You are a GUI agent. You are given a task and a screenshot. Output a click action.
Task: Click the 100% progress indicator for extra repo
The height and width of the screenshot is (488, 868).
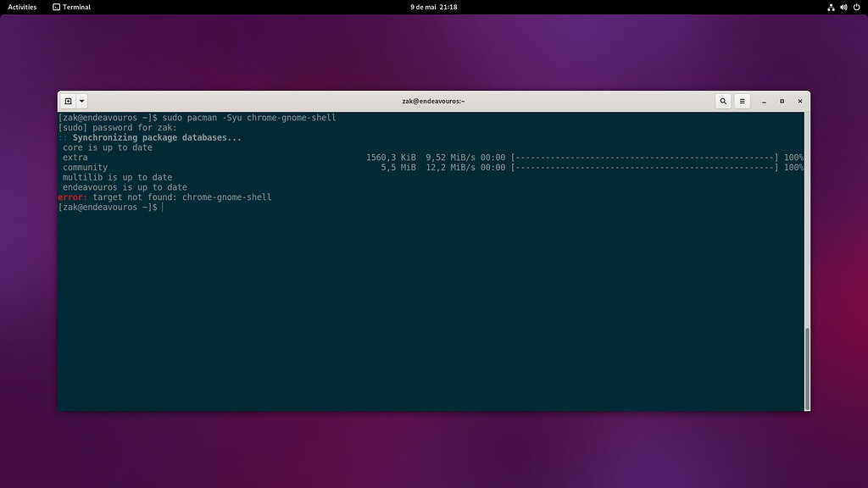tap(795, 157)
